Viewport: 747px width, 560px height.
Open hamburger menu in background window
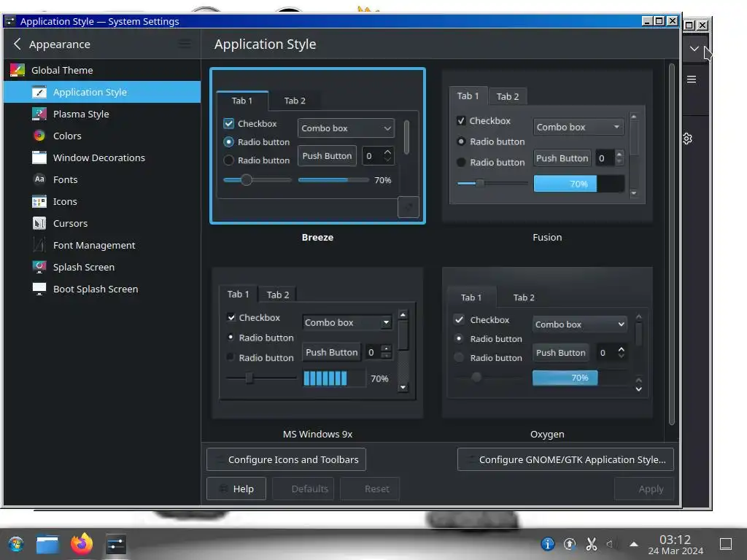[x=692, y=79]
